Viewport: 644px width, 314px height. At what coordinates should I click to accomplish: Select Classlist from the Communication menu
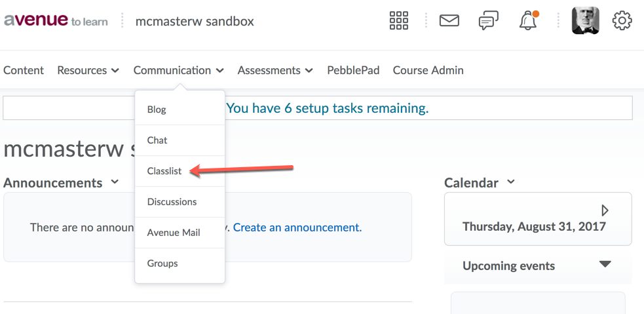pyautogui.click(x=164, y=171)
